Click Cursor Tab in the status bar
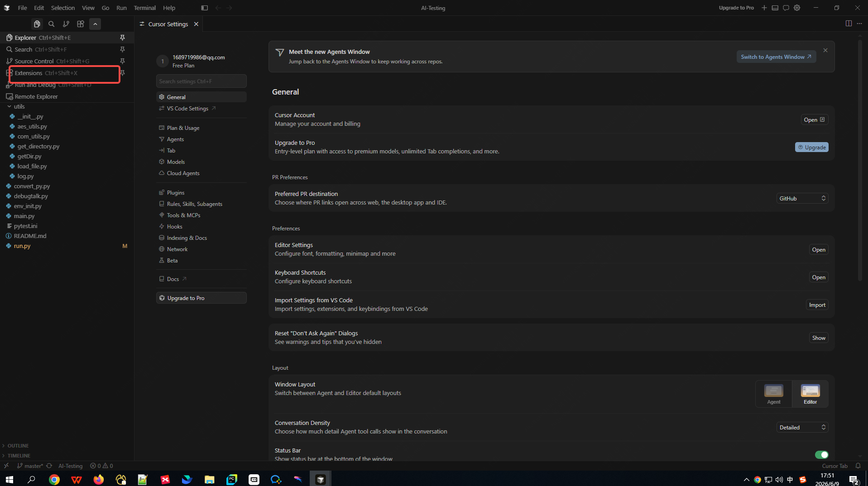 834,466
